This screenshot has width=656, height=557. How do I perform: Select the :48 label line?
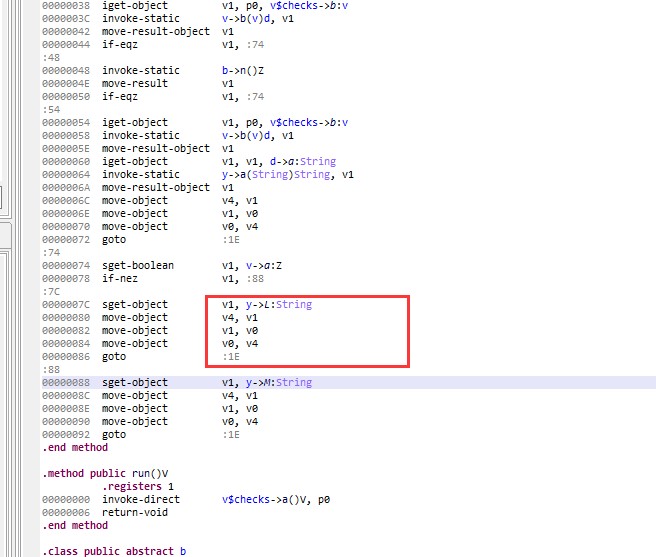click(x=51, y=57)
